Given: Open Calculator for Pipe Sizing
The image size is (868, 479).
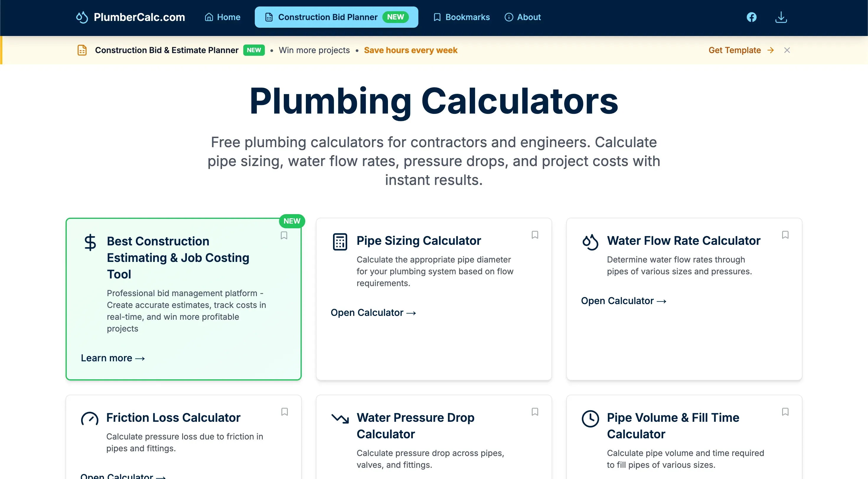Looking at the screenshot, I should 373,313.
